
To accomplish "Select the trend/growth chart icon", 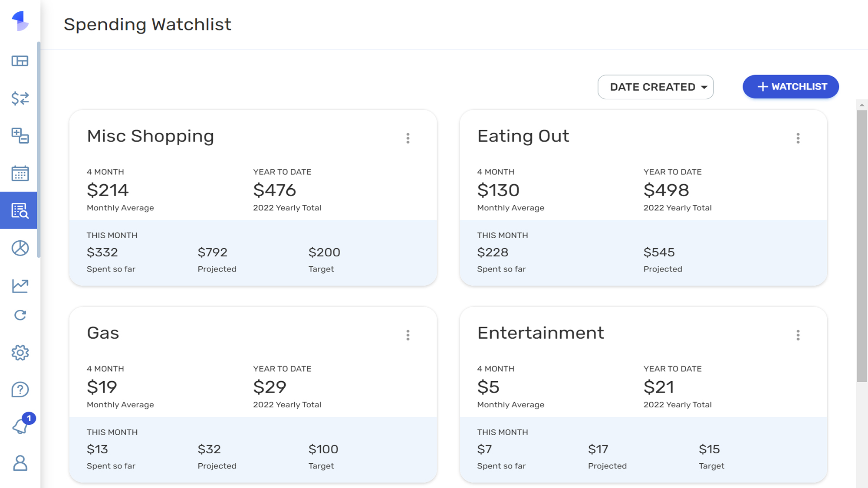I will click(20, 285).
